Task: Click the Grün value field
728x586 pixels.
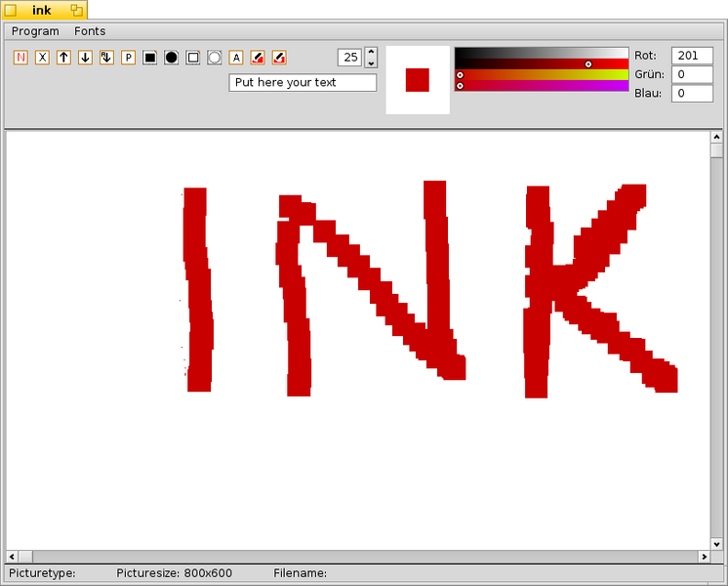Action: pyautogui.click(x=692, y=74)
